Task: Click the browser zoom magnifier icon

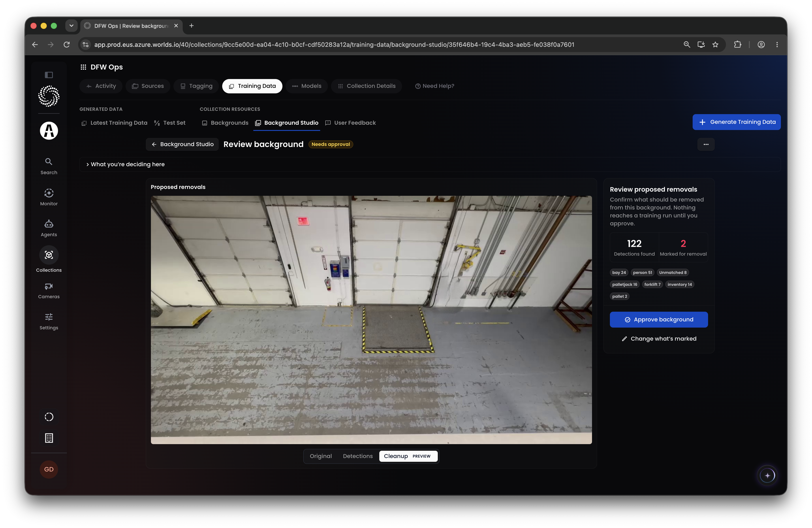Action: tap(687, 45)
